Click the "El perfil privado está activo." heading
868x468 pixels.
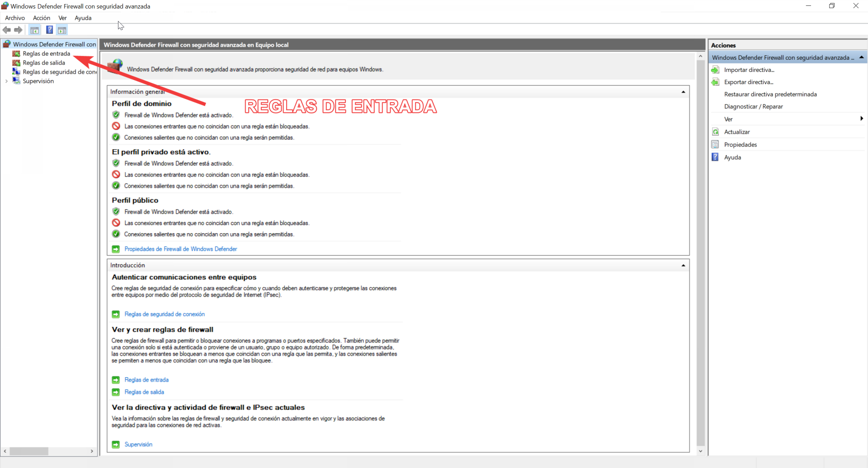[x=161, y=152]
